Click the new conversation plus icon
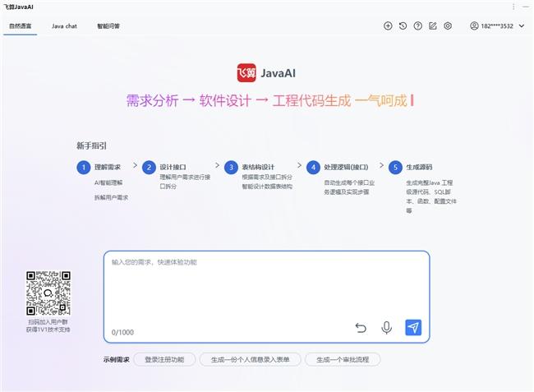The height and width of the screenshot is (392, 534). tap(388, 25)
